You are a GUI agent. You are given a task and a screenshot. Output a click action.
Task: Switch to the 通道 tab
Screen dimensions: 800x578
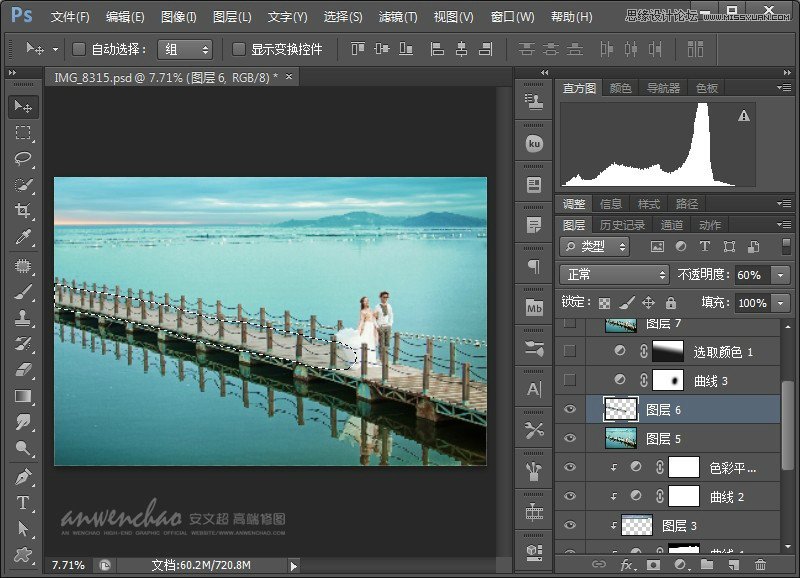coord(671,225)
